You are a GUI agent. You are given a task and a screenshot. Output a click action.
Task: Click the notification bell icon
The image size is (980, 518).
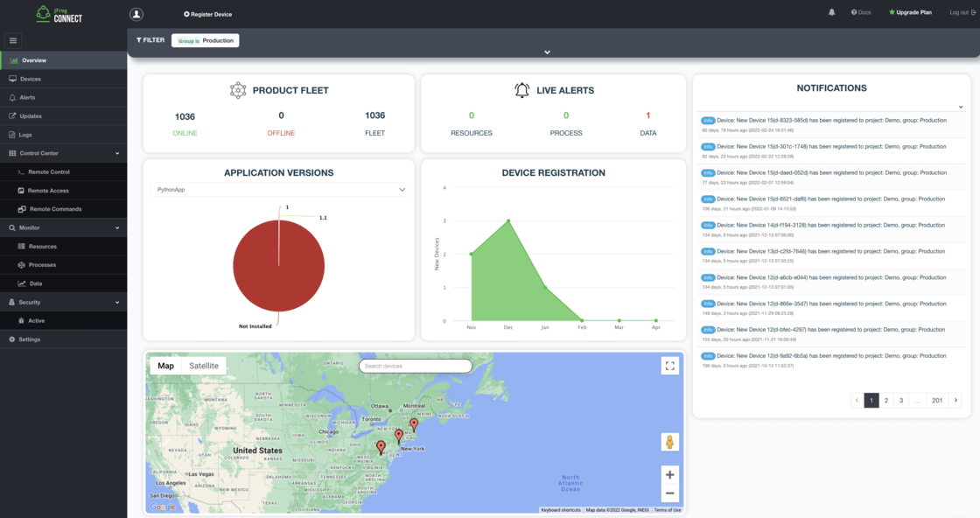click(831, 12)
